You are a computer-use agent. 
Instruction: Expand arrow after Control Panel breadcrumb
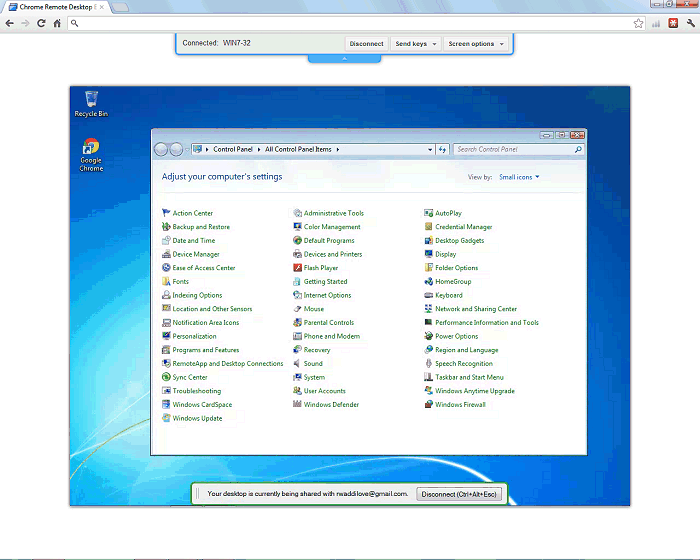[x=259, y=150]
